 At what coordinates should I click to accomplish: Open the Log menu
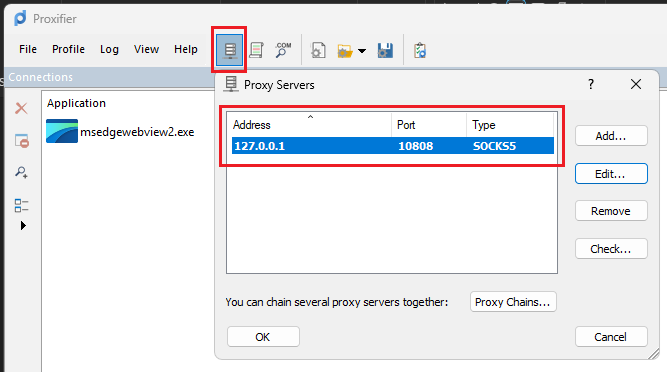(109, 49)
